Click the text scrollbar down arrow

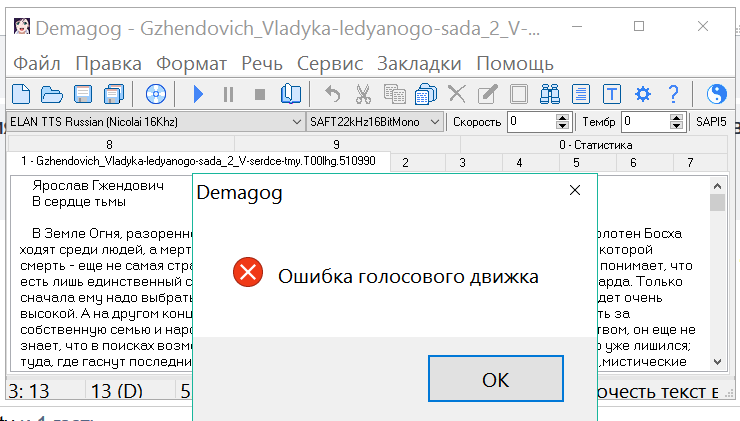click(x=717, y=362)
